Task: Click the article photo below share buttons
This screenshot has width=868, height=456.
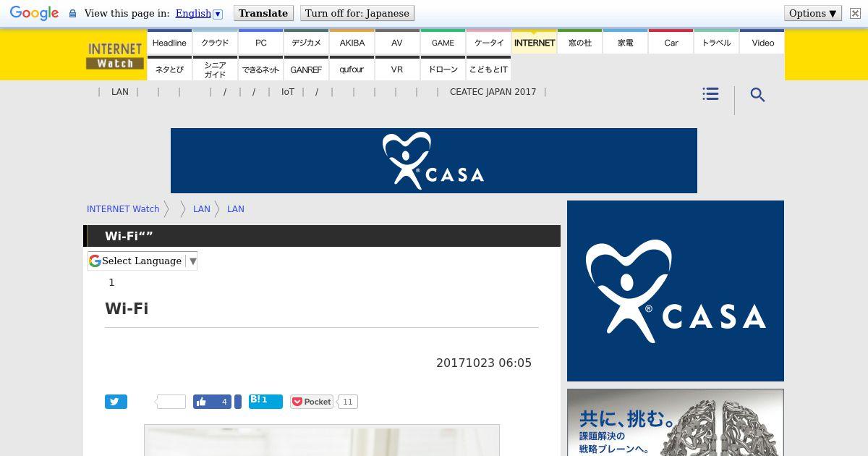Action: tap(322, 440)
